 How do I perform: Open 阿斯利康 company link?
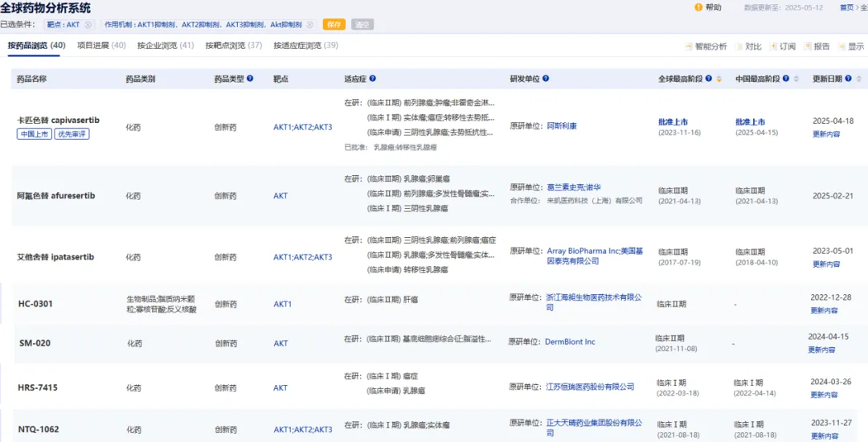pyautogui.click(x=562, y=126)
